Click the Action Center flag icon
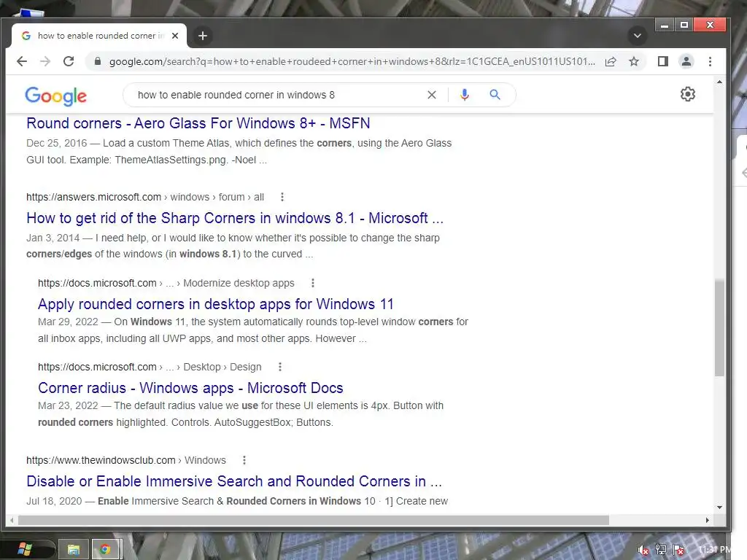Screen dimensions: 747x560 (x=679, y=550)
